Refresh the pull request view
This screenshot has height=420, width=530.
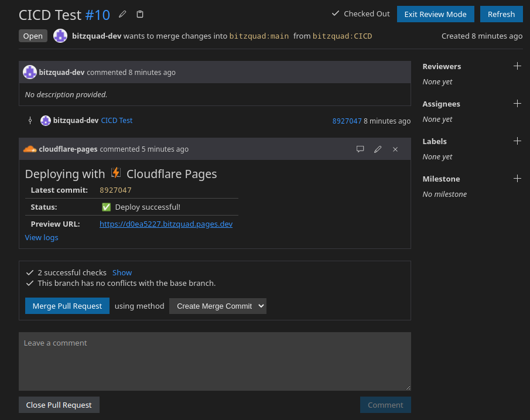click(x=501, y=14)
